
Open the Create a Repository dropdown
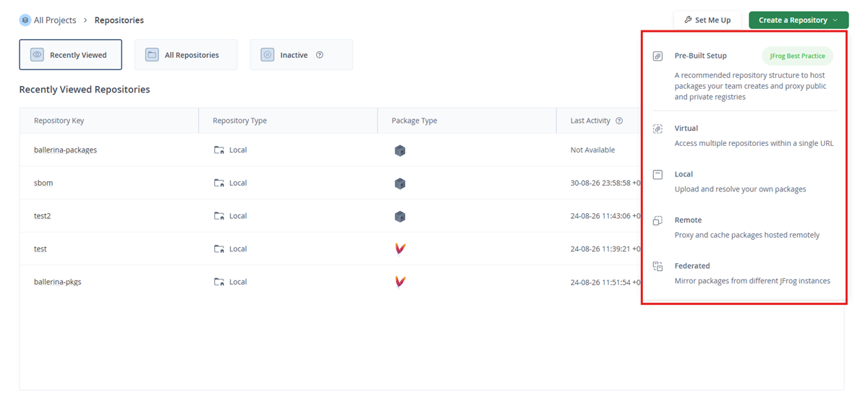[799, 20]
